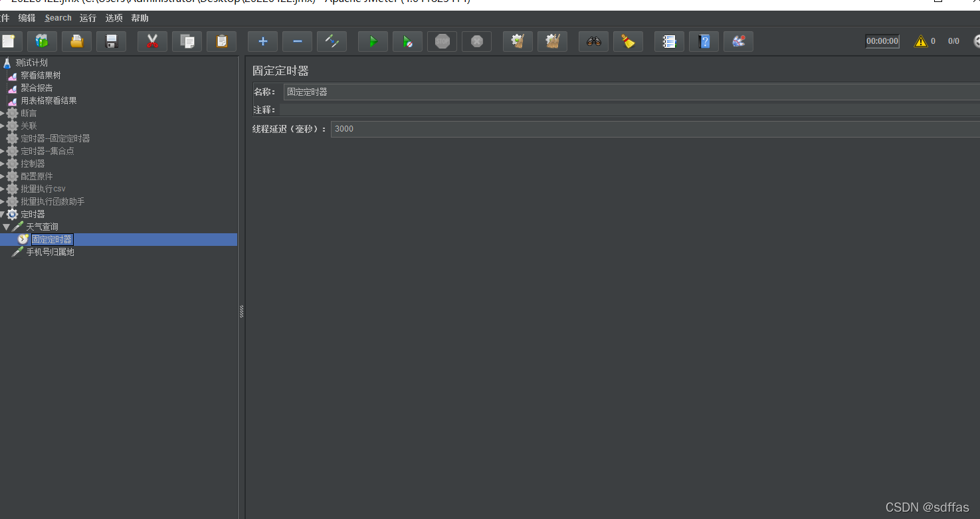Open the Function Helper list icon
980x519 pixels.
(669, 41)
